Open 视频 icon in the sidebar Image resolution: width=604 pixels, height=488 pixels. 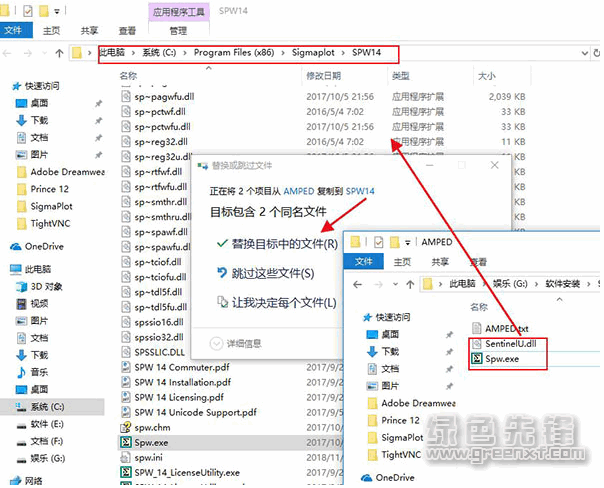pos(21,304)
